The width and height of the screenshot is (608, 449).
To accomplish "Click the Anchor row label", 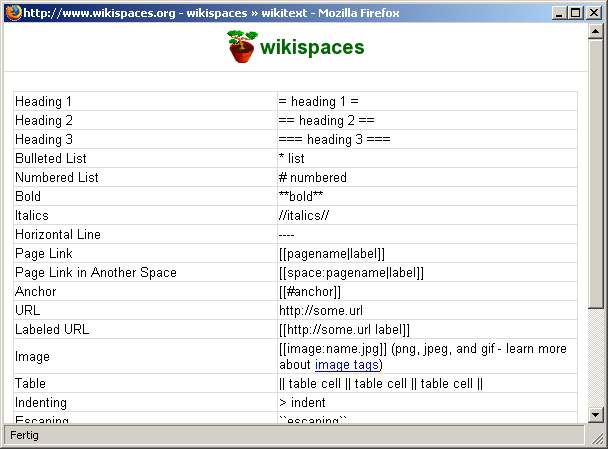I will (x=36, y=292).
